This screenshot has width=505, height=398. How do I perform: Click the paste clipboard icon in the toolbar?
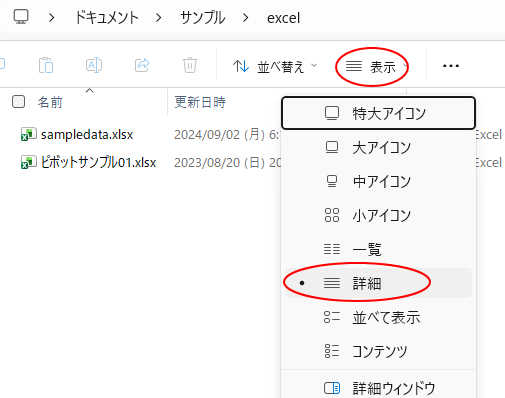[x=46, y=65]
